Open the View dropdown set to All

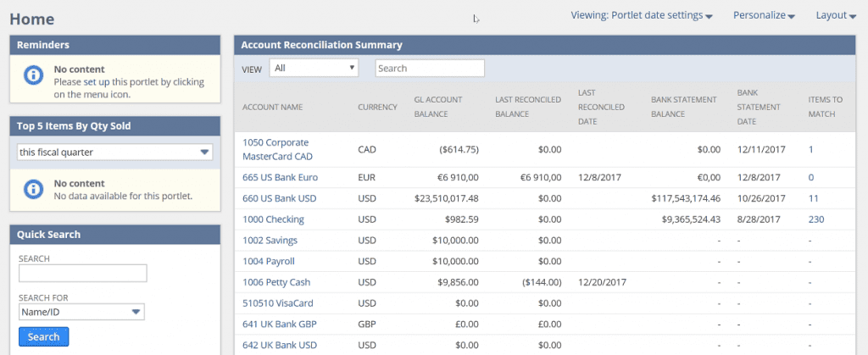tap(314, 68)
